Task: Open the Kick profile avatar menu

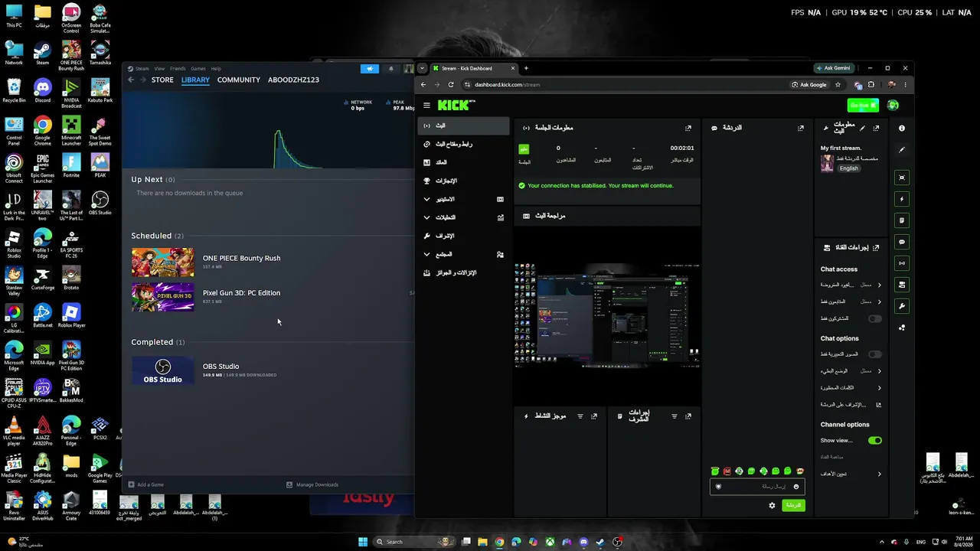Action: (893, 106)
